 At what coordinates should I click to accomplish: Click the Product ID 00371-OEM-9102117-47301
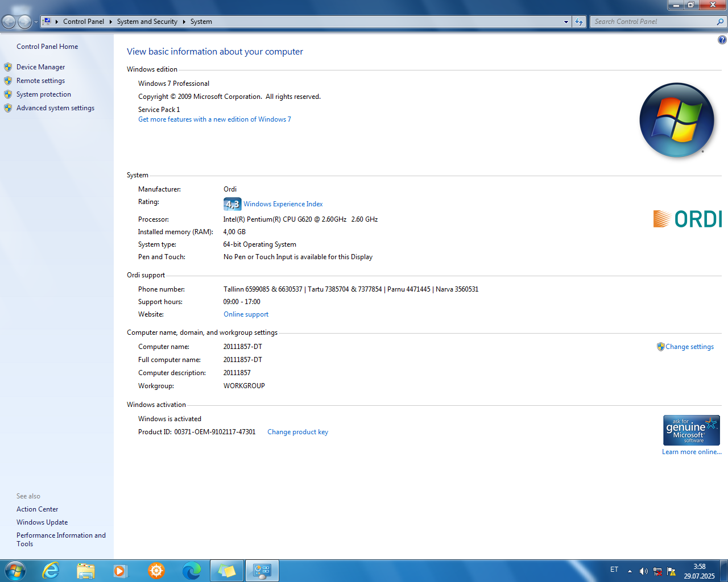(x=197, y=432)
